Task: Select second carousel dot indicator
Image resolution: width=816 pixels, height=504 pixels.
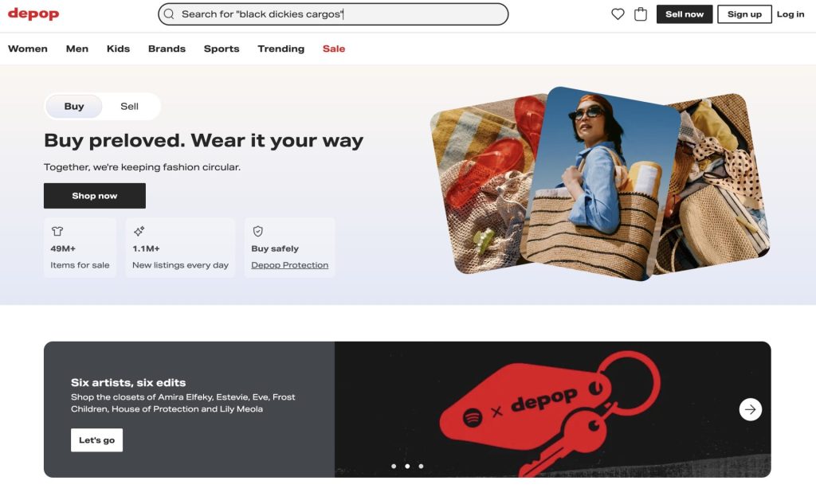Action: [x=407, y=466]
